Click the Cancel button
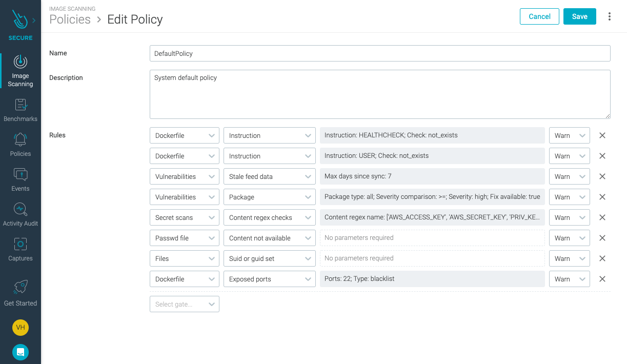 pos(539,16)
